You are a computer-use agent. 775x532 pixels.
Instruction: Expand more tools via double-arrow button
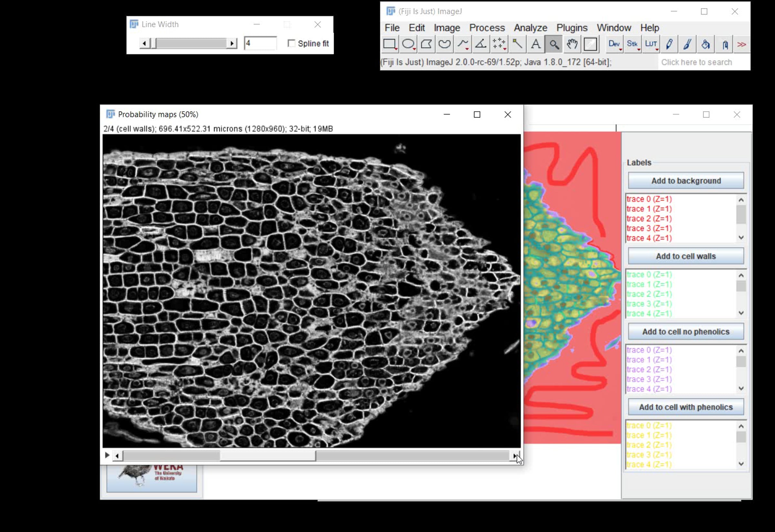click(x=742, y=44)
